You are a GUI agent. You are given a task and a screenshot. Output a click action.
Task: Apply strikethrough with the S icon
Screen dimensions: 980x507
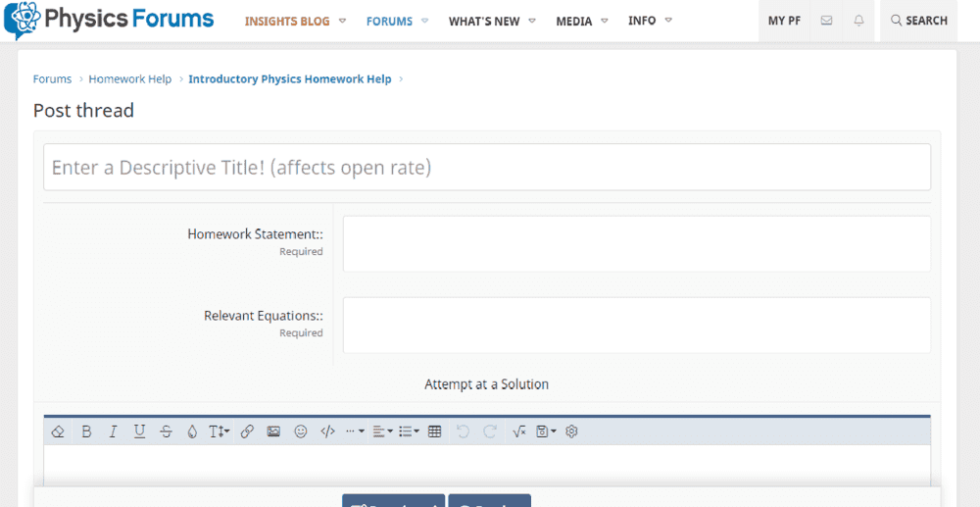click(x=166, y=431)
